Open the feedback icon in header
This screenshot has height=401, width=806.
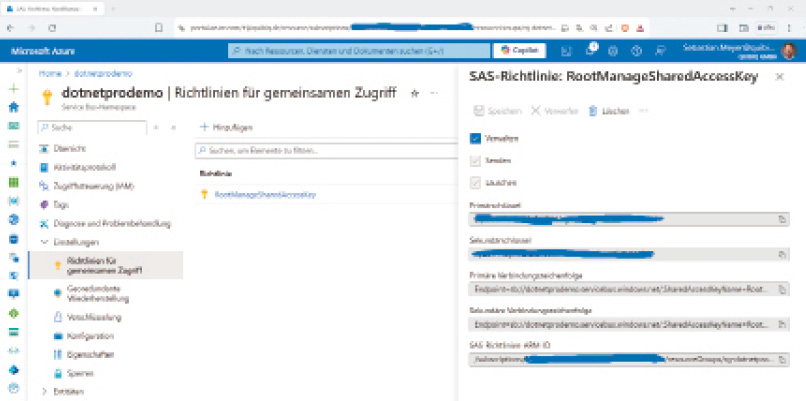pos(661,51)
